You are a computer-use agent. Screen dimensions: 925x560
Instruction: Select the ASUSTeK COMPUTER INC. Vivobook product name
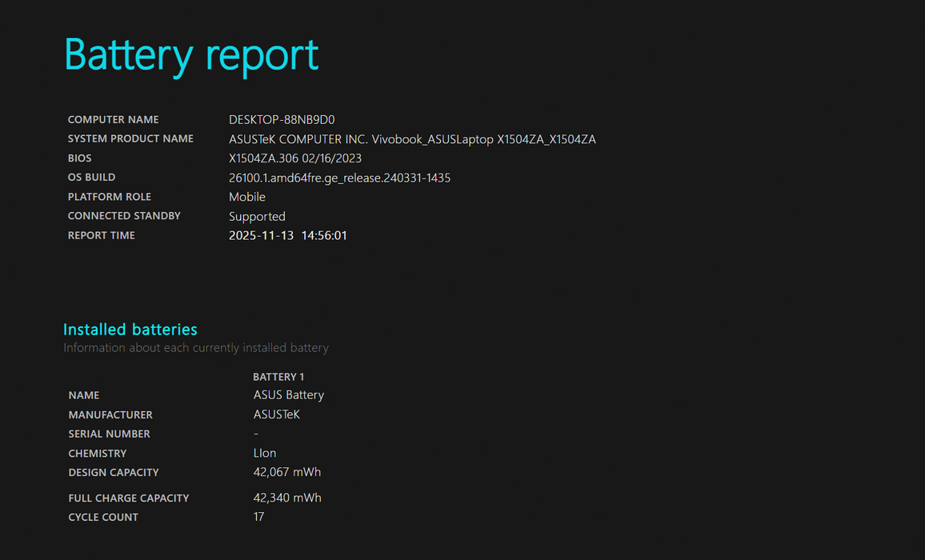tap(412, 139)
